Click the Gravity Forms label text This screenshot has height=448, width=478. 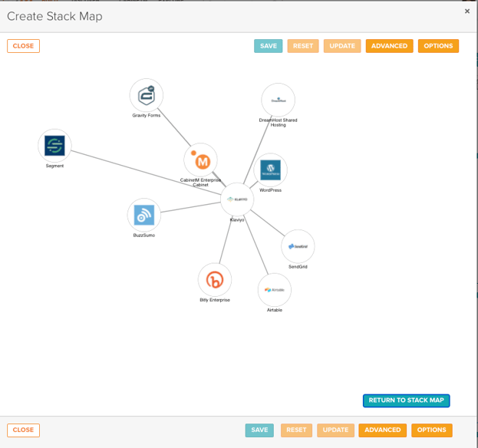coord(147,116)
